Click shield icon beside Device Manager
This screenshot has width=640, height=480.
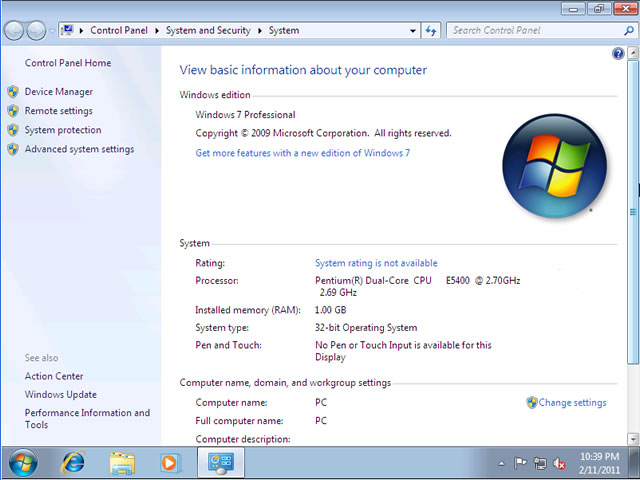[13, 92]
